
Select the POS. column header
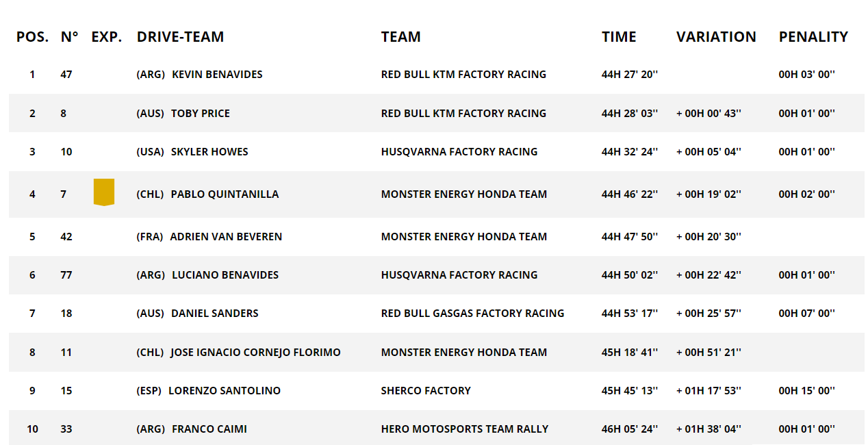click(32, 37)
